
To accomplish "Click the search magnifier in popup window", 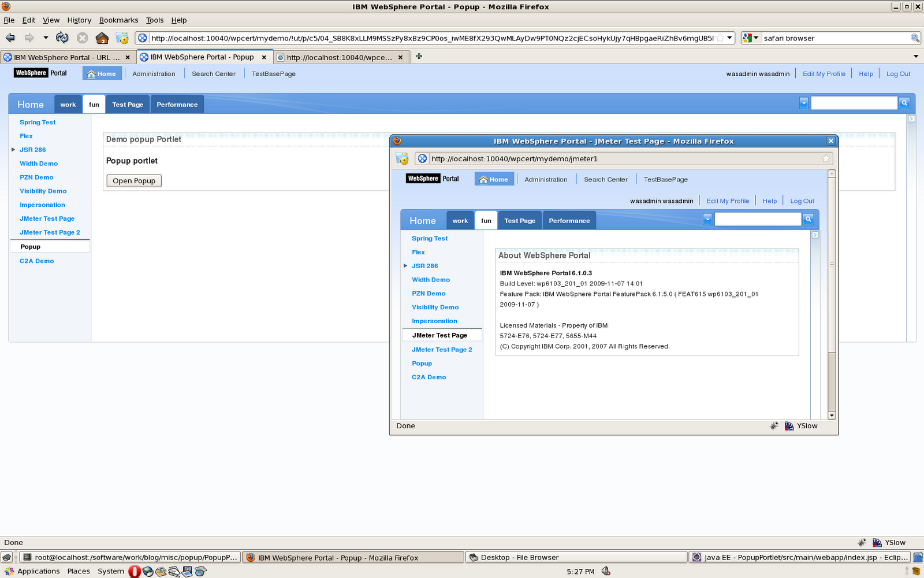I will [x=808, y=219].
